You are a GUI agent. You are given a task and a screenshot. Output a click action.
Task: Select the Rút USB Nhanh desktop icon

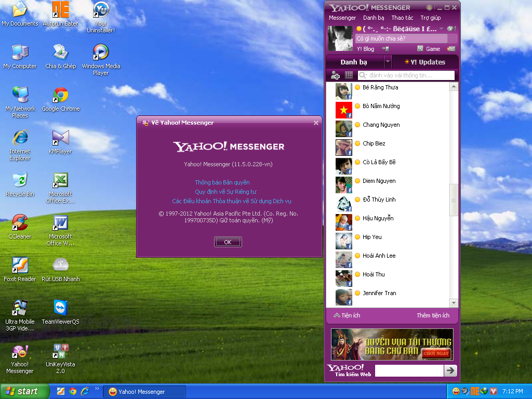click(x=60, y=270)
